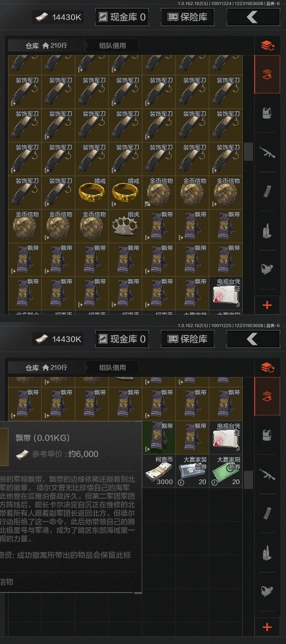Click scrollbar thumb in upper screenshot inventory
This screenshot has width=286, height=644.
point(248,152)
